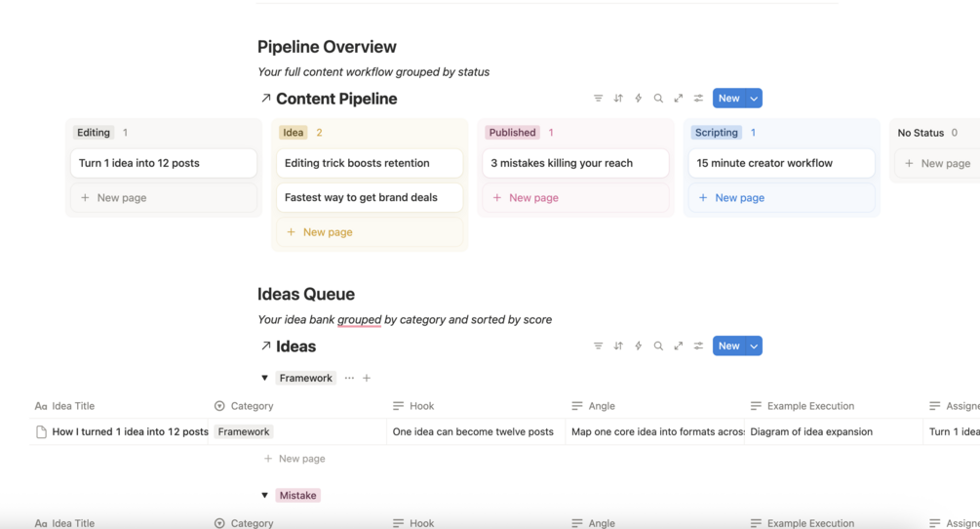Open automations lightning icon for Content Pipeline

[x=638, y=99]
